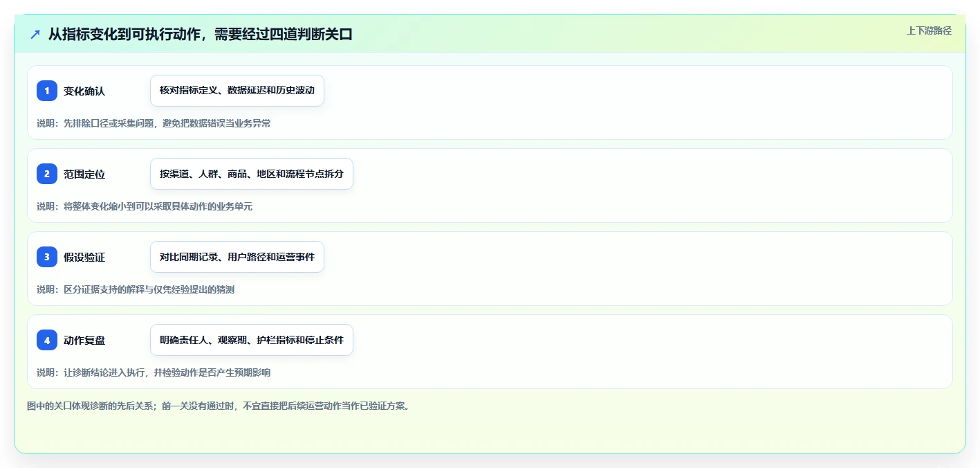This screenshot has height=468, width=980.
Task: Select the 按渠道、人群、商品、地区和流程节点拆分 chip
Action: click(252, 174)
